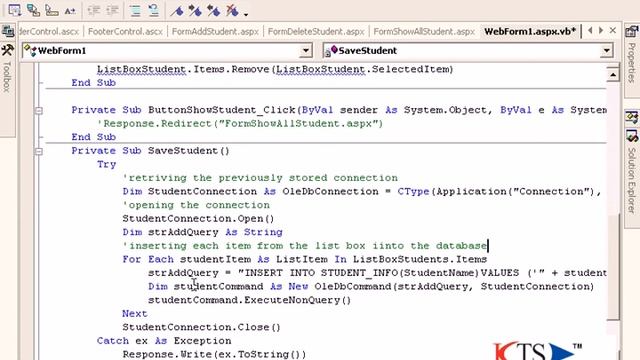Open Toolbox hammer icon
The width and height of the screenshot is (640, 360).
(7, 50)
